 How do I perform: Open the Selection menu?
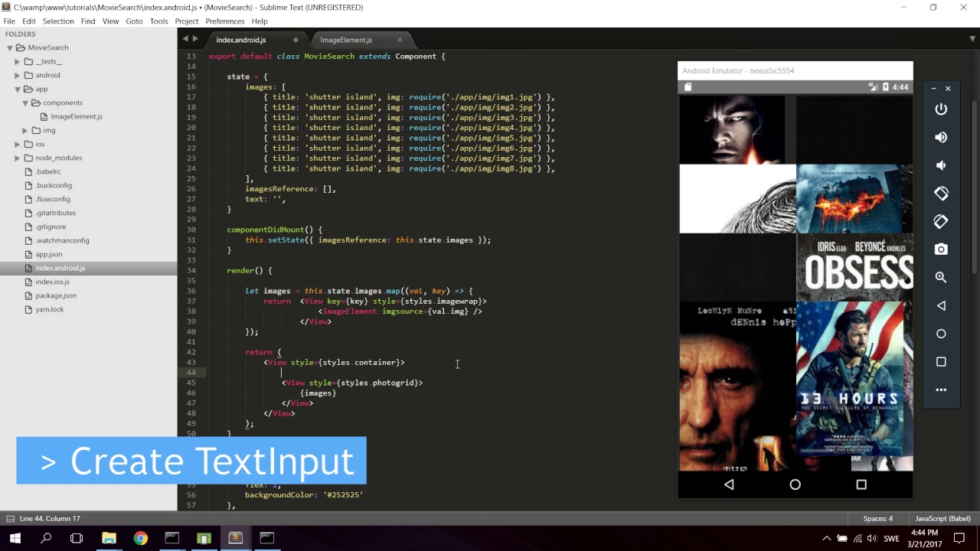click(58, 21)
